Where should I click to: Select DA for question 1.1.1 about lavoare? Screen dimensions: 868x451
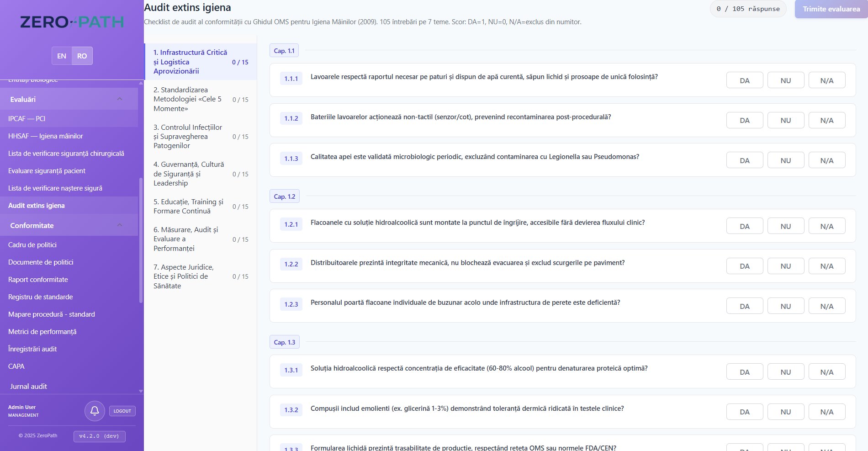click(745, 80)
